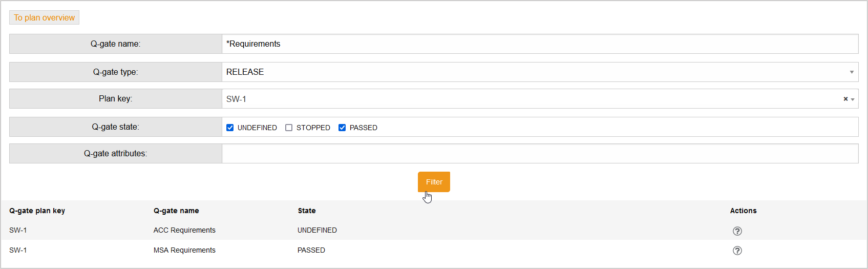The height and width of the screenshot is (269, 868).
Task: Uncheck the UNDEFINED state checkbox
Action: [x=230, y=128]
